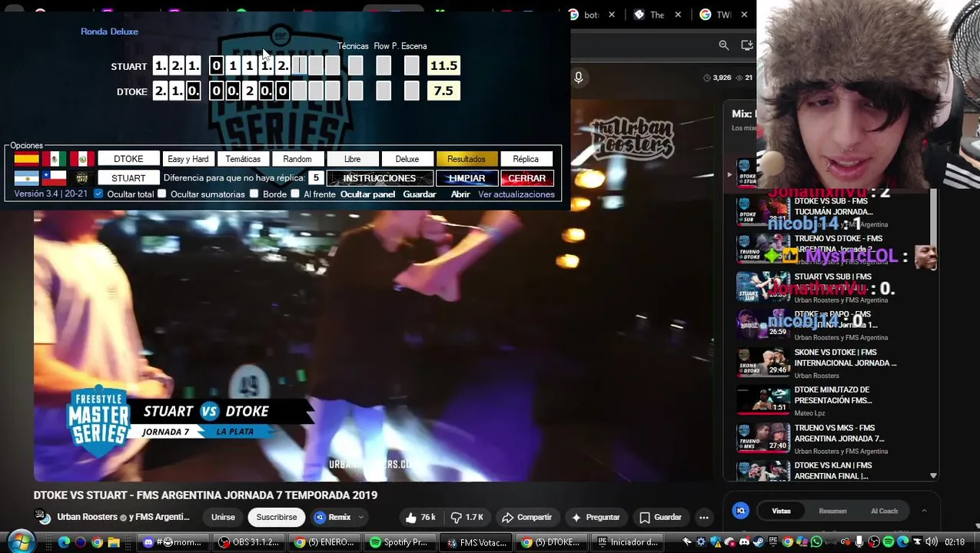Switch to Libre round
The image size is (980, 553).
[353, 159]
